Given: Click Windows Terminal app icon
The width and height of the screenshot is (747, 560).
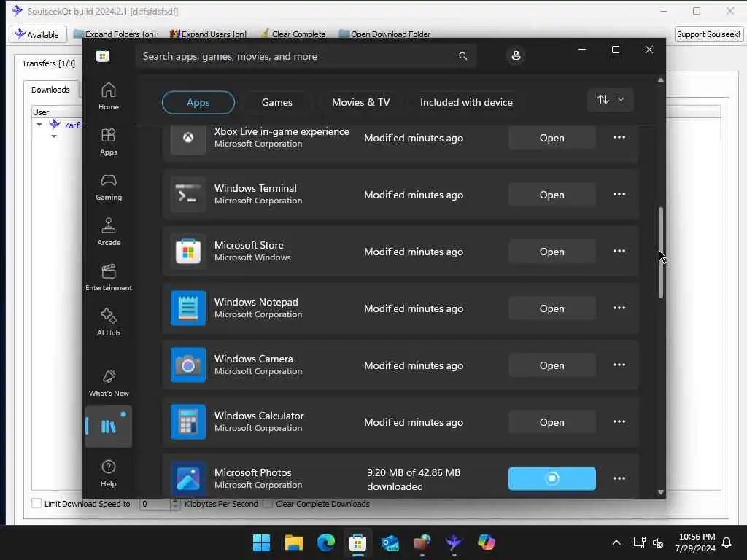Looking at the screenshot, I should coord(188,195).
